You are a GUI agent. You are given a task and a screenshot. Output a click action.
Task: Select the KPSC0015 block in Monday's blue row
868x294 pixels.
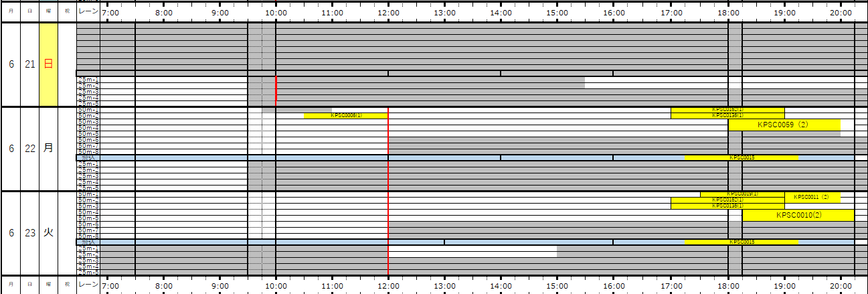point(742,157)
